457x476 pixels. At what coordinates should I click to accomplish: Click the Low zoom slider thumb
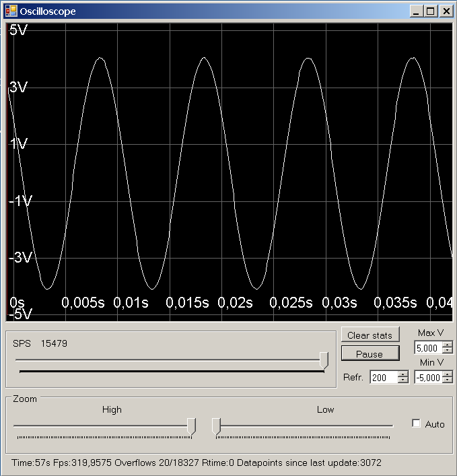(216, 426)
